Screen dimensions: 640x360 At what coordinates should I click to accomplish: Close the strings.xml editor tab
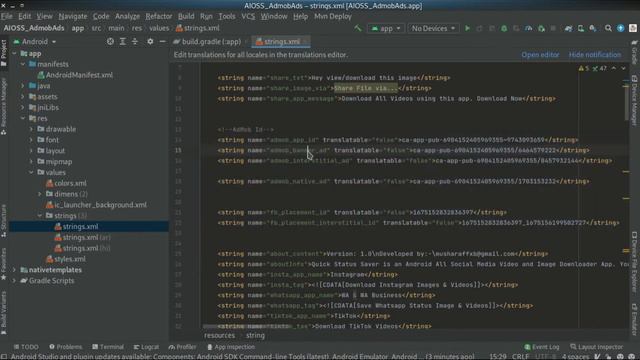(x=305, y=42)
